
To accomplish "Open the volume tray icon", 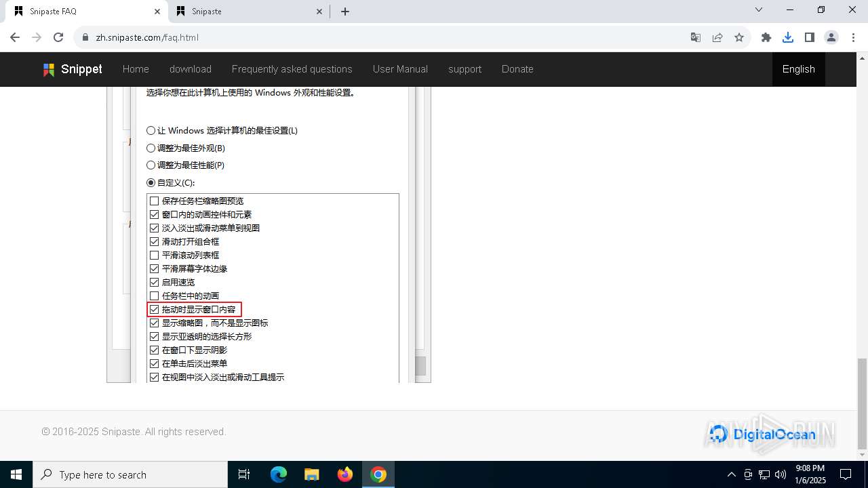I will click(x=781, y=474).
